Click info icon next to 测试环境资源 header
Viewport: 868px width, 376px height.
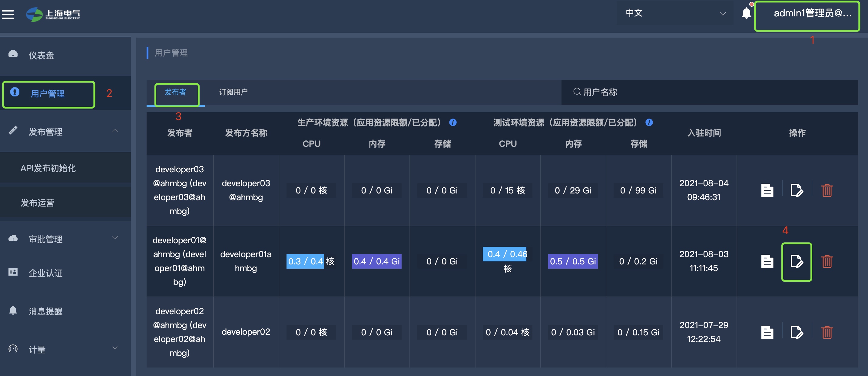[649, 123]
